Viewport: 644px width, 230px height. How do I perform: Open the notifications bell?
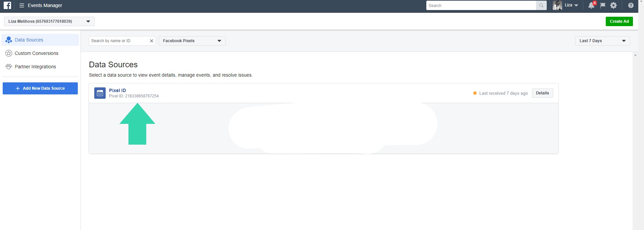(x=591, y=5)
